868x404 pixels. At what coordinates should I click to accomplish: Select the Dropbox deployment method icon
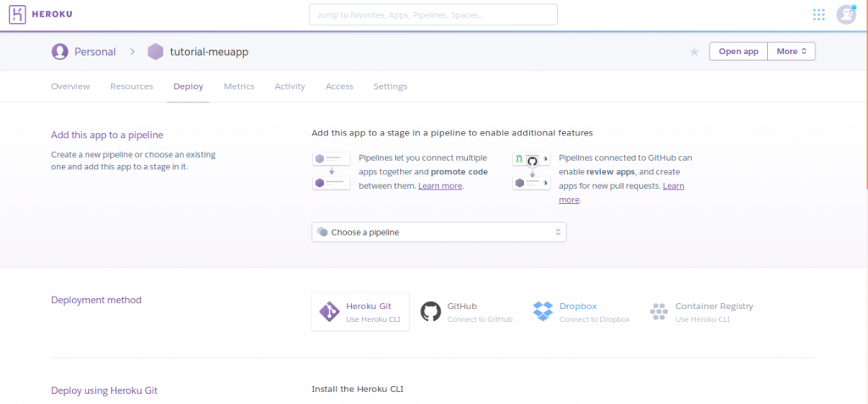point(543,312)
